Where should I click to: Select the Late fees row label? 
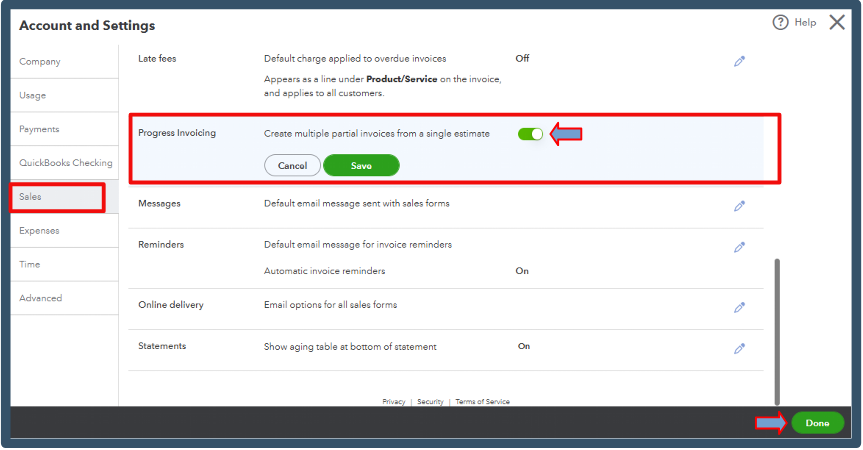(157, 58)
